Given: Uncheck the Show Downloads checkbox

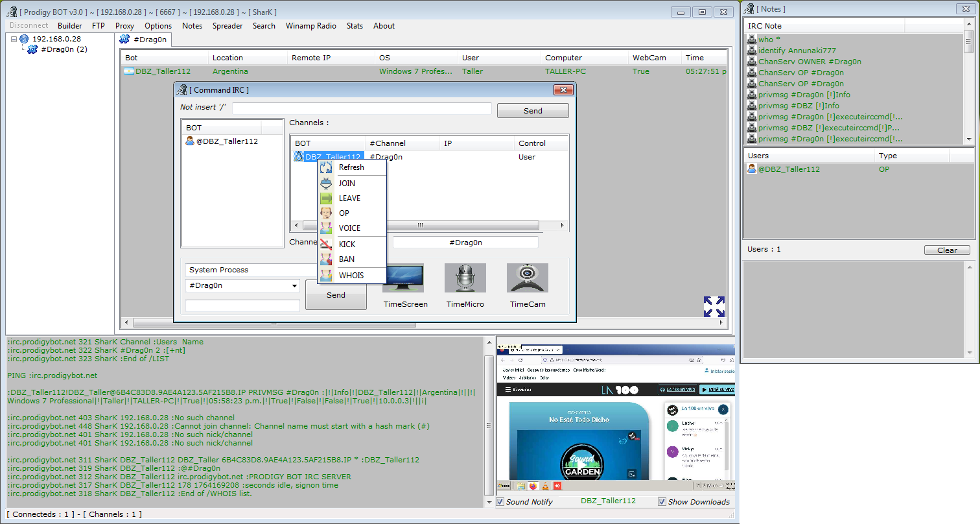Looking at the screenshot, I should point(662,502).
